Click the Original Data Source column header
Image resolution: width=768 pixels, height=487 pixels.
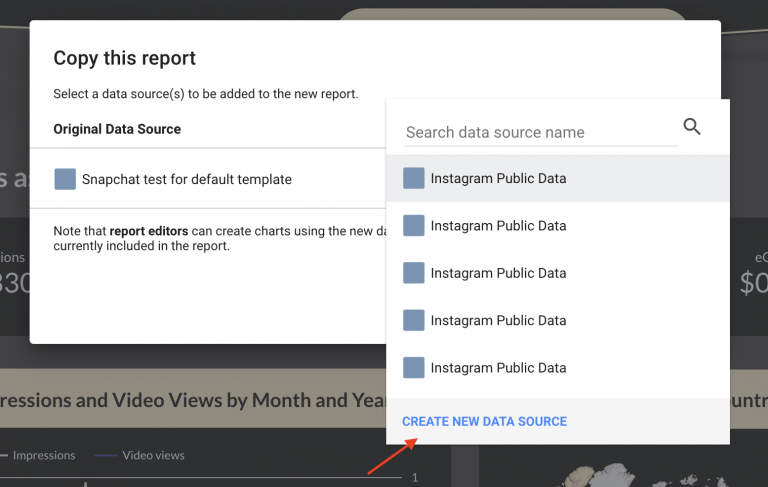click(117, 129)
